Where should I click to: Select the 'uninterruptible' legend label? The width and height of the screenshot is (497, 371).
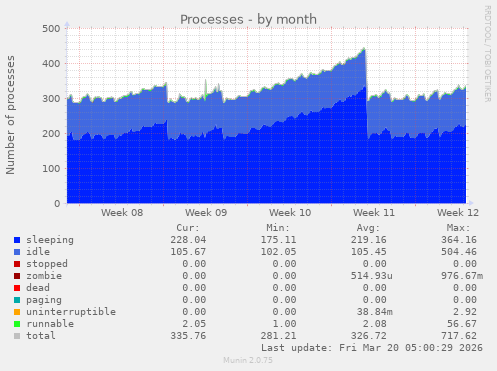(71, 312)
